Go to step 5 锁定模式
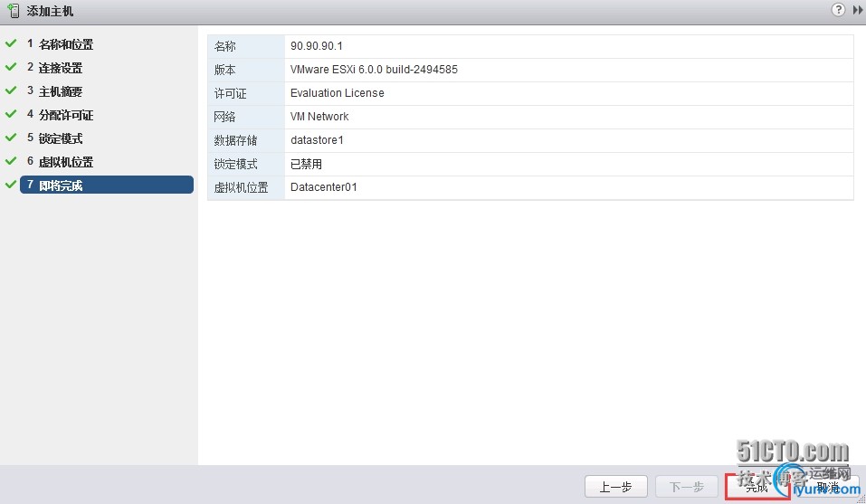The width and height of the screenshot is (866, 504). (x=54, y=138)
